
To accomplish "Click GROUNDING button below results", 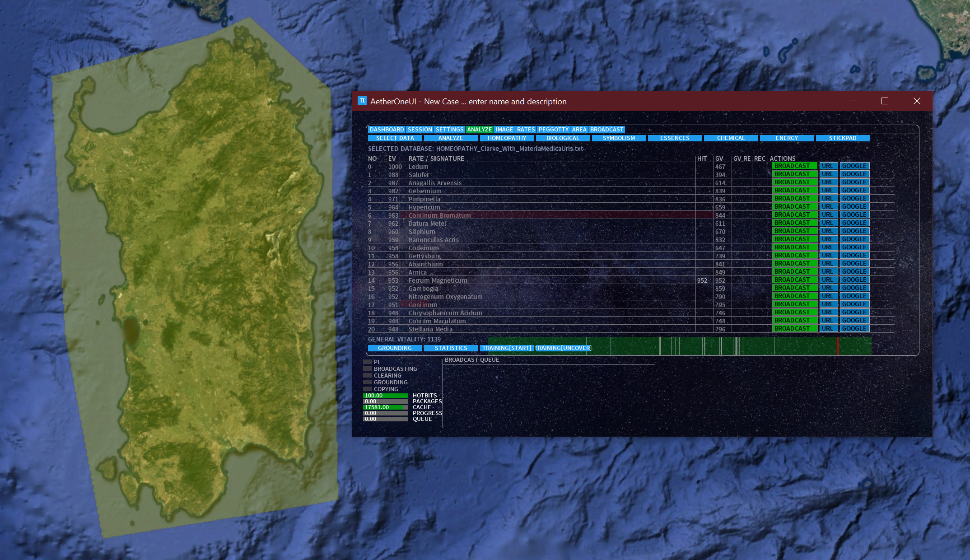I will pos(395,348).
